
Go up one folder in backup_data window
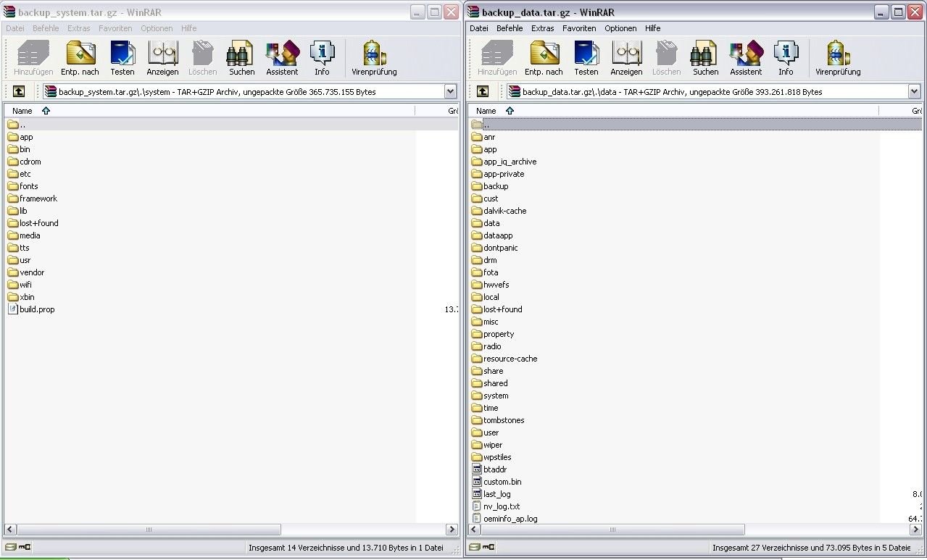[483, 91]
